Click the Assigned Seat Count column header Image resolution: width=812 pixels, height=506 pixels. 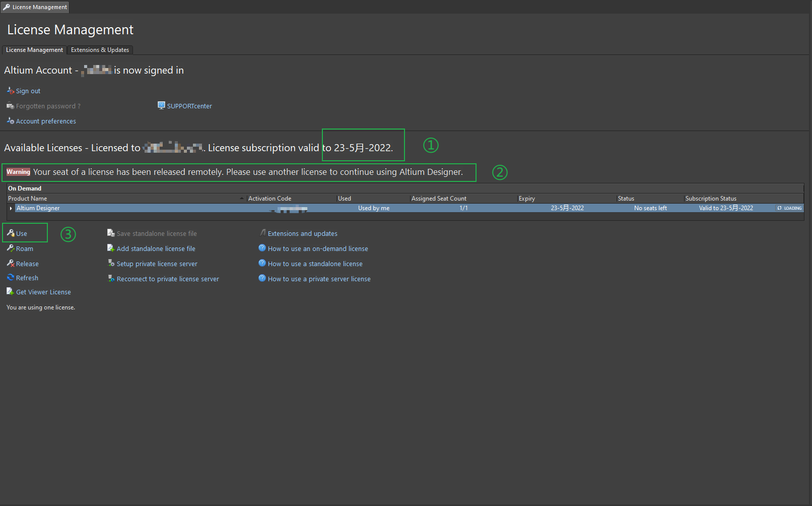pyautogui.click(x=464, y=199)
